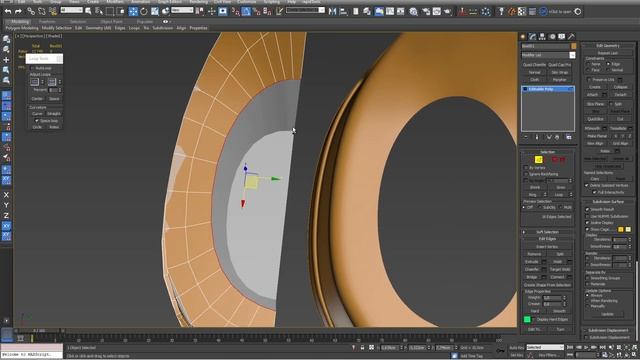The image size is (640, 360).
Task: Click the green Display Hard Edges color swatch
Action: coord(527,320)
